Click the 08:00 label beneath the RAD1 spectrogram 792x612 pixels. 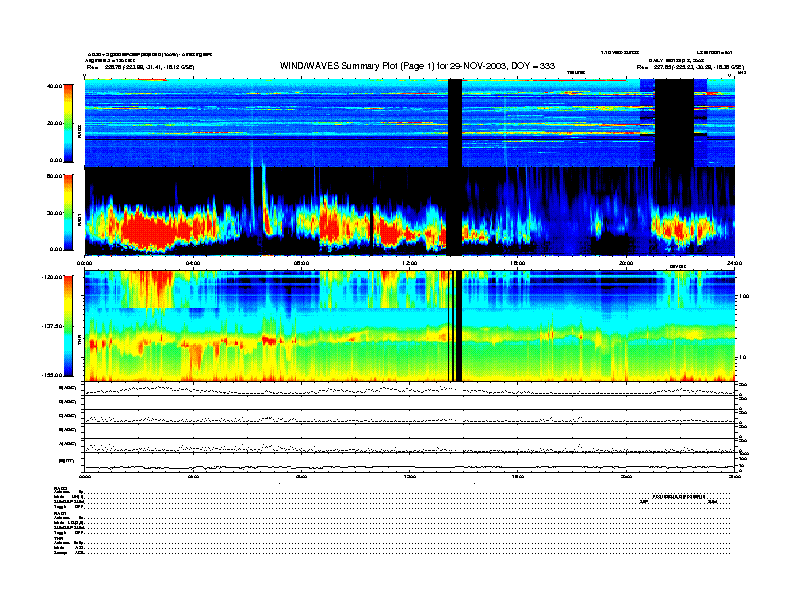(301, 263)
